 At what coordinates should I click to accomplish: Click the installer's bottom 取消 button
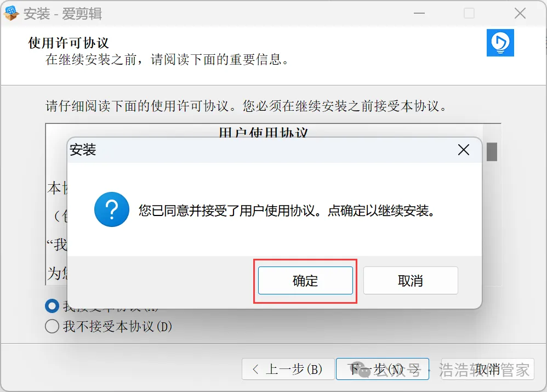pos(488,369)
